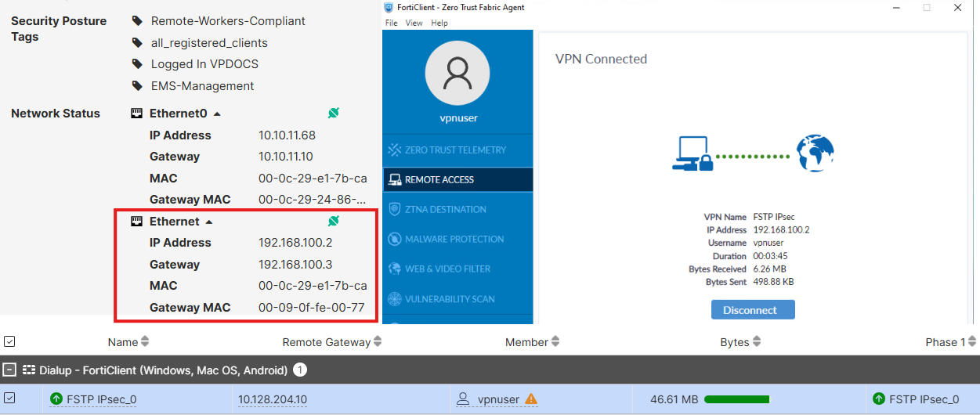Click the tag icon beside Logged In VPDOCS
Viewport: 980px width, 415px height.
click(x=138, y=64)
